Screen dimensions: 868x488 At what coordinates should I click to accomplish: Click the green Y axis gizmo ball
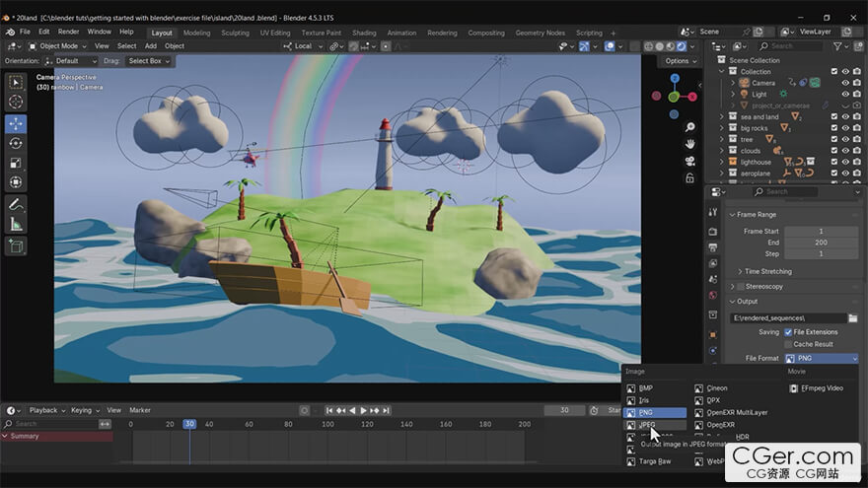pos(674,97)
